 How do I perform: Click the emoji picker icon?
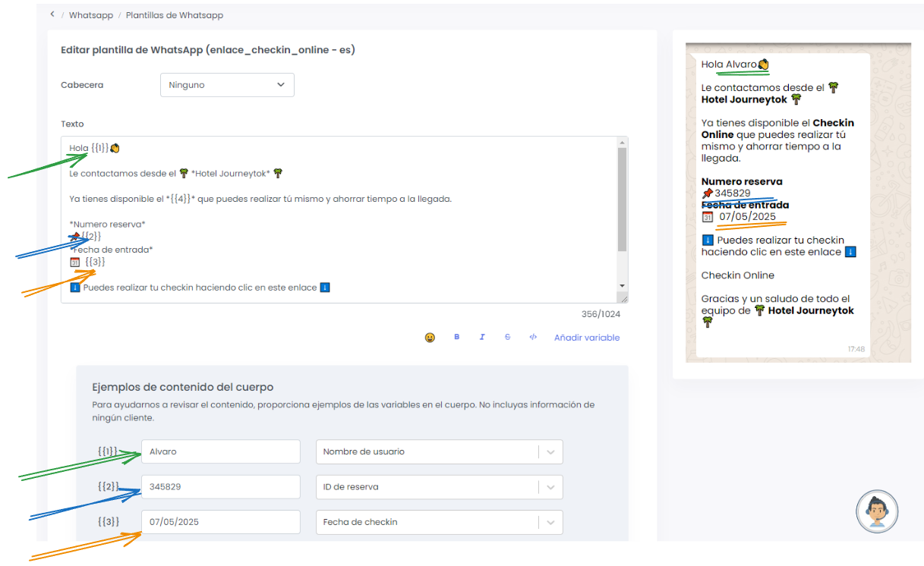coord(430,338)
